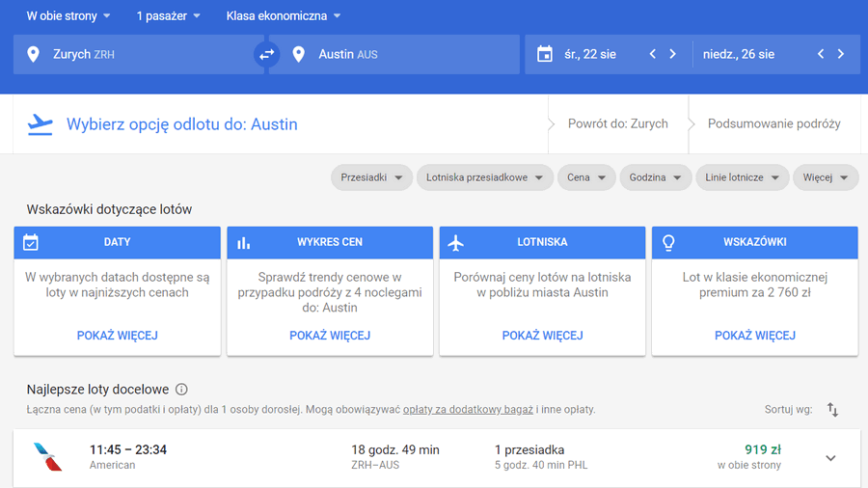Open the Klasa ekonomiczna cabin class dropdown
The height and width of the screenshot is (488, 868).
coord(284,16)
